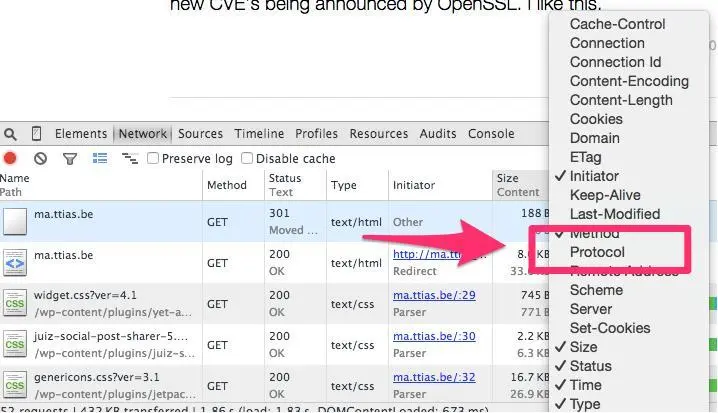Image resolution: width=718 pixels, height=413 pixels.
Task: Choose Protocol in the column menu
Action: [597, 252]
